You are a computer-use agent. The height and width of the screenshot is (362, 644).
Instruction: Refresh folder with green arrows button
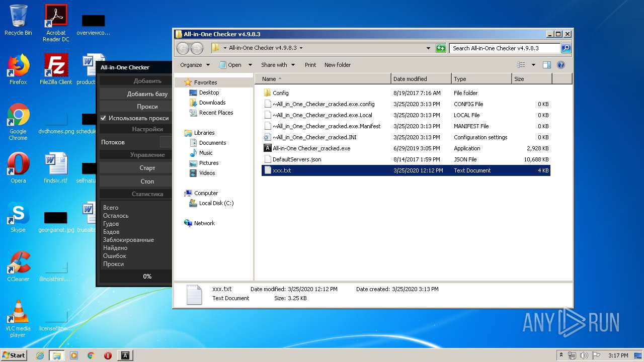(441, 48)
